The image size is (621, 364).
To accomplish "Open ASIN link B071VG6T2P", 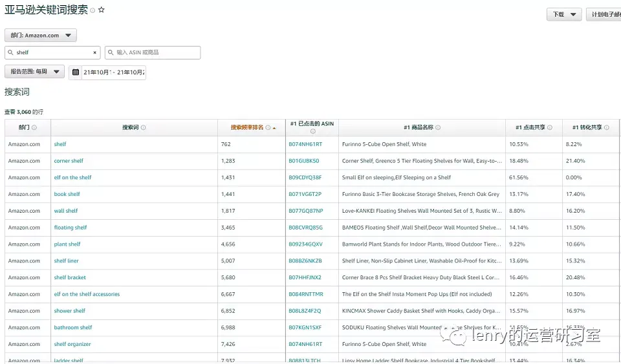I will (305, 194).
